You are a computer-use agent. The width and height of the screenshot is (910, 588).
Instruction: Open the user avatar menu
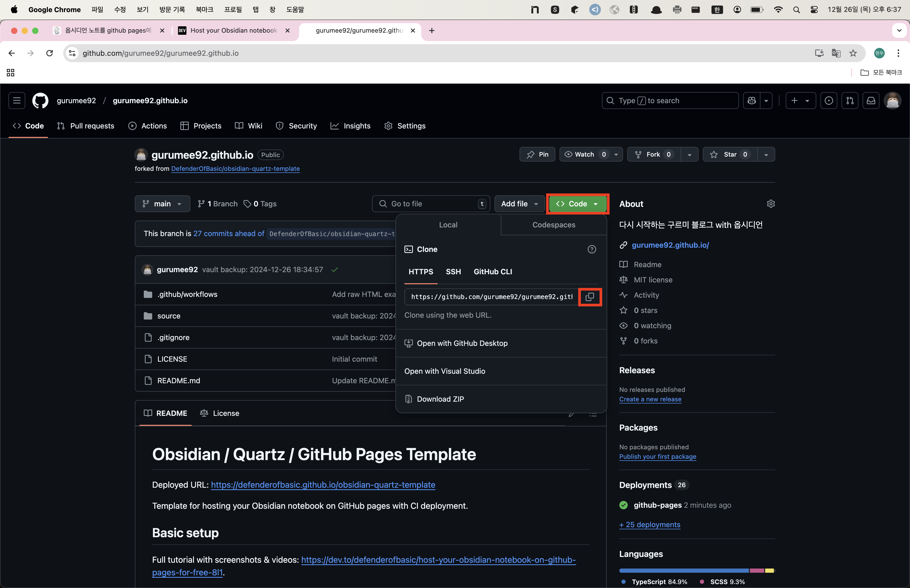(892, 101)
